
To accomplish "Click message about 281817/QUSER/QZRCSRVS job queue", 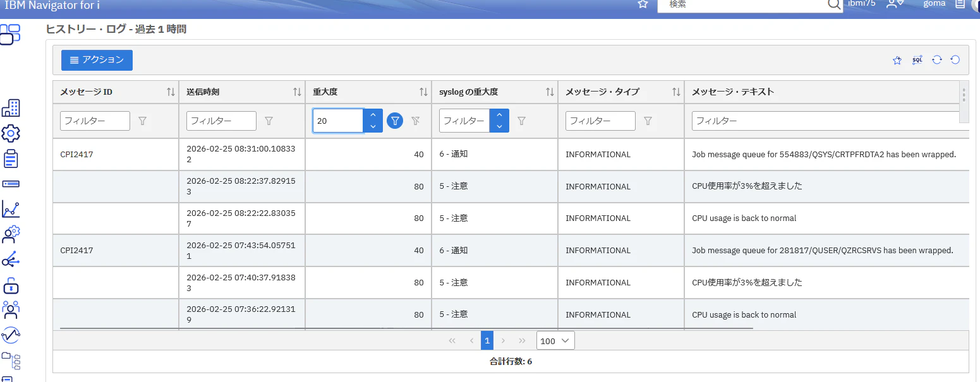I will (822, 251).
